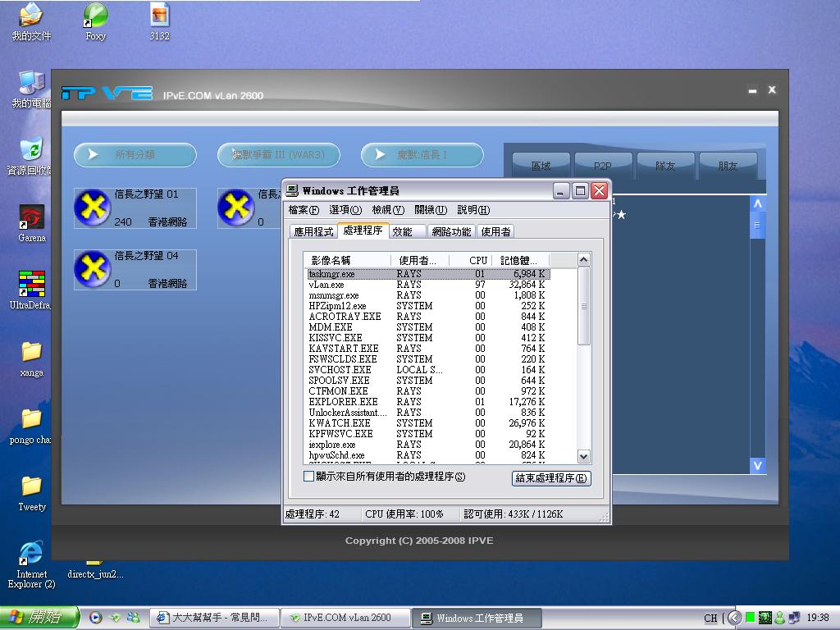
Task: Click the media player quick launch icon
Action: 95,618
